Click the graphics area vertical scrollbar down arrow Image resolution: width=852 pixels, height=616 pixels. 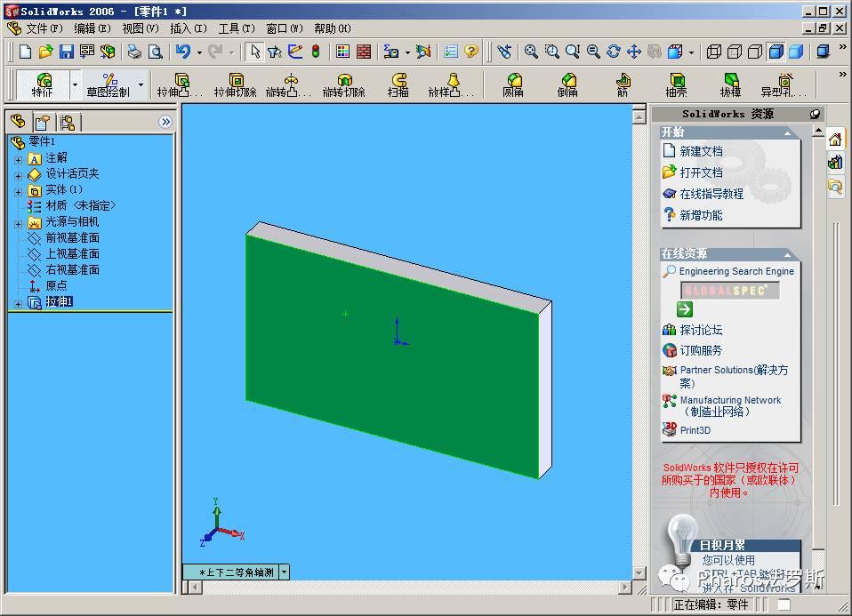coord(639,573)
